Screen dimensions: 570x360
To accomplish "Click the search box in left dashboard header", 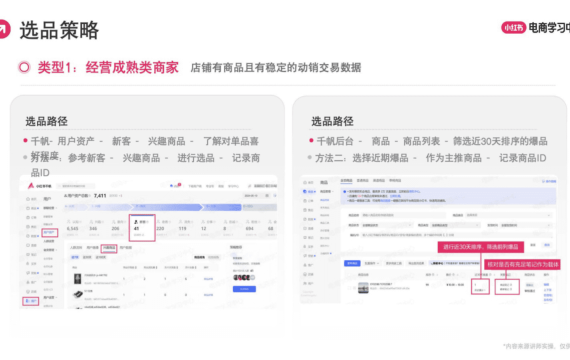I will (77, 186).
